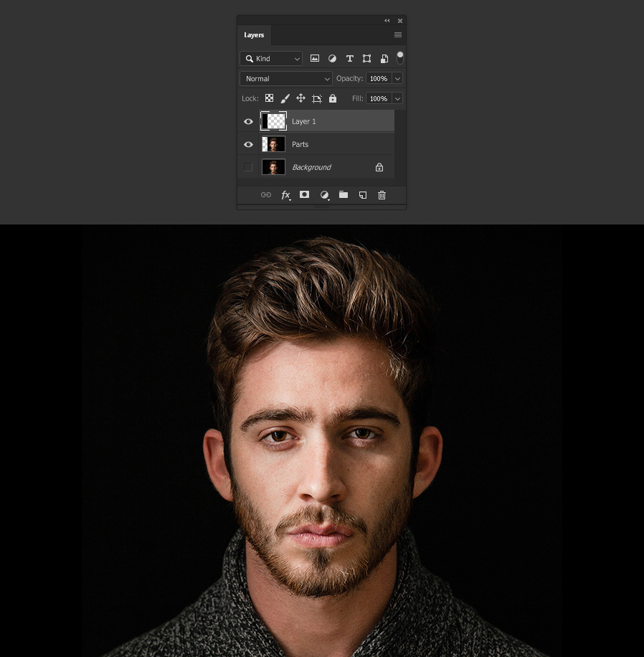
Task: Open the Opacity slider dropdown arrow
Action: coord(397,78)
